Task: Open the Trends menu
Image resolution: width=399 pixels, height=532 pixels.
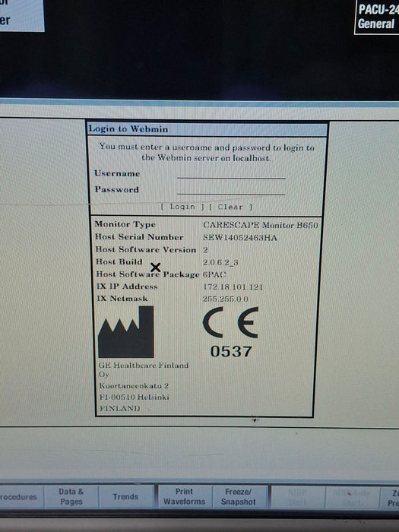Action: 125,497
